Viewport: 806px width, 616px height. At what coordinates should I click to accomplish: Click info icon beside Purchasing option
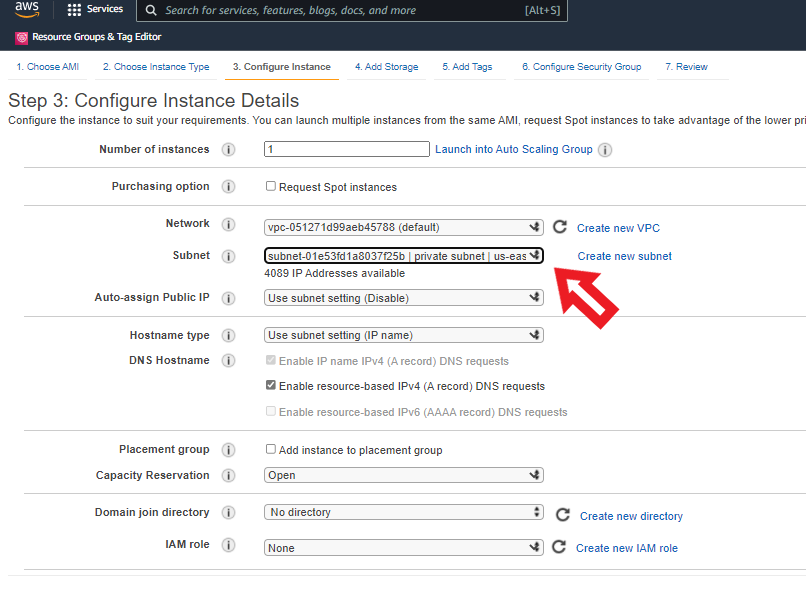[x=228, y=187]
